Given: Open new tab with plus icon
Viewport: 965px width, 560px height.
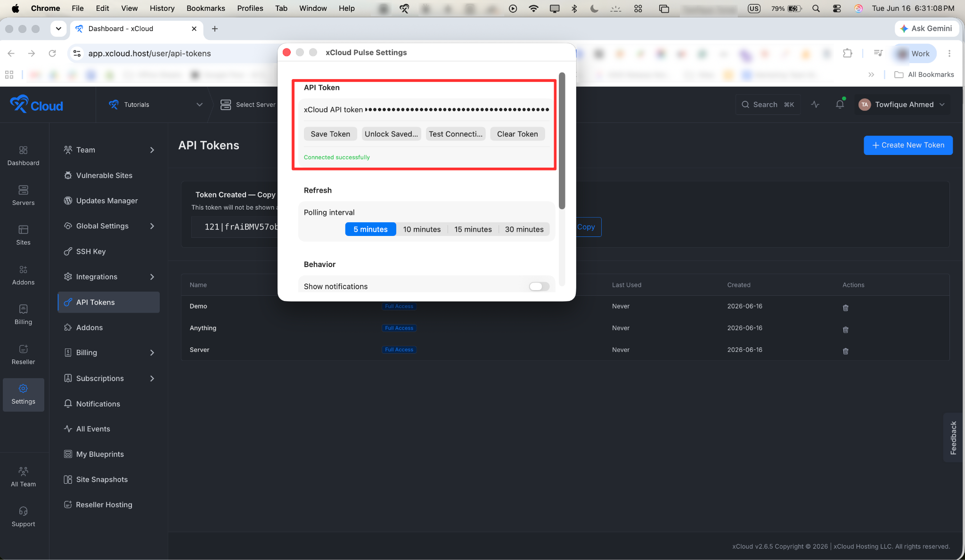Looking at the screenshot, I should tap(215, 29).
